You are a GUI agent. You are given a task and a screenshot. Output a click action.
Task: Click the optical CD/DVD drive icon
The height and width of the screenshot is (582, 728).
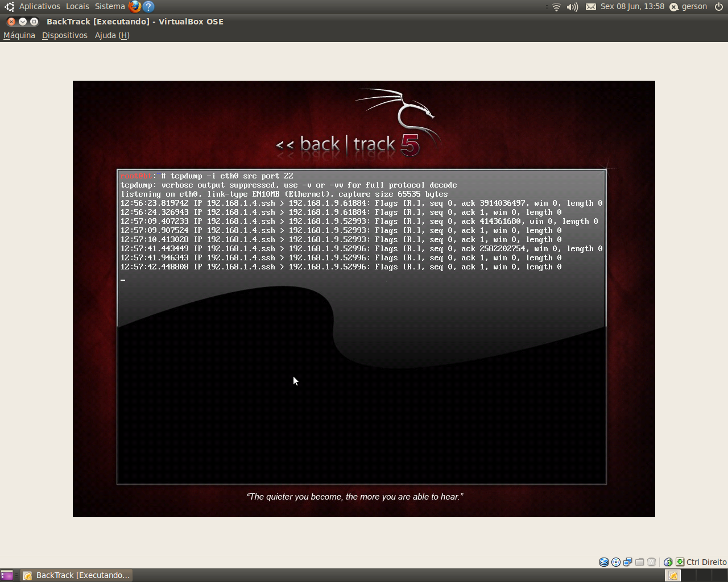pyautogui.click(x=616, y=562)
